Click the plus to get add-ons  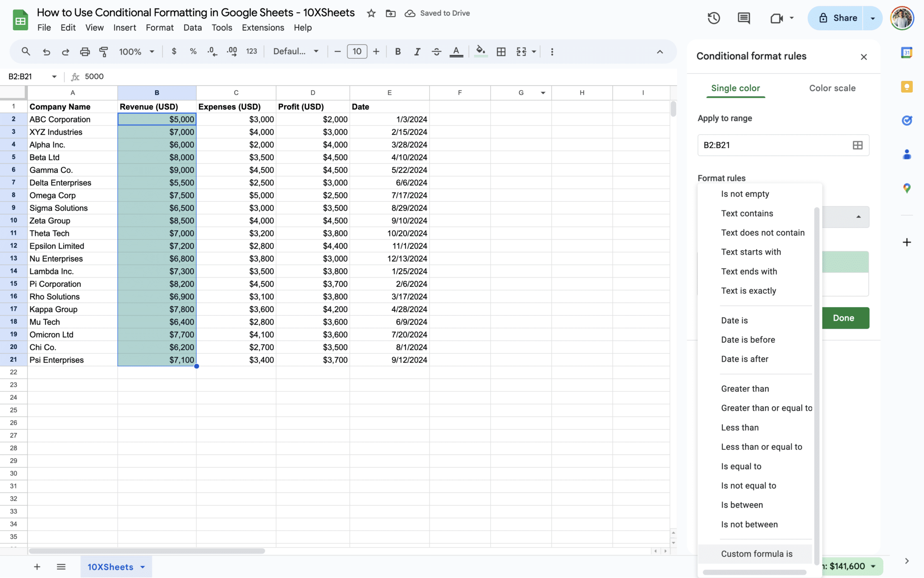point(907,242)
